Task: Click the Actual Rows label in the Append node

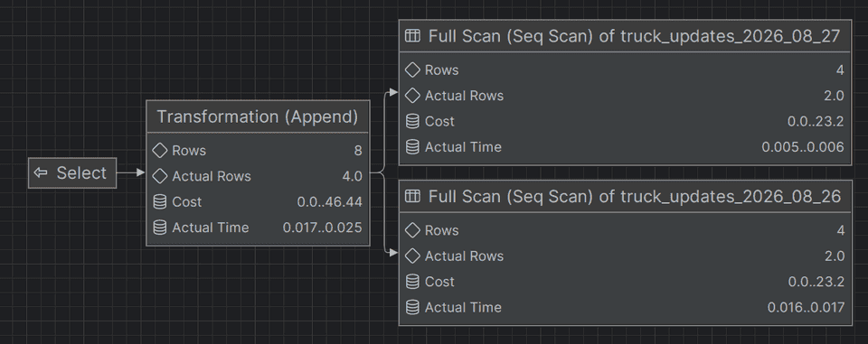Action: [x=212, y=176]
